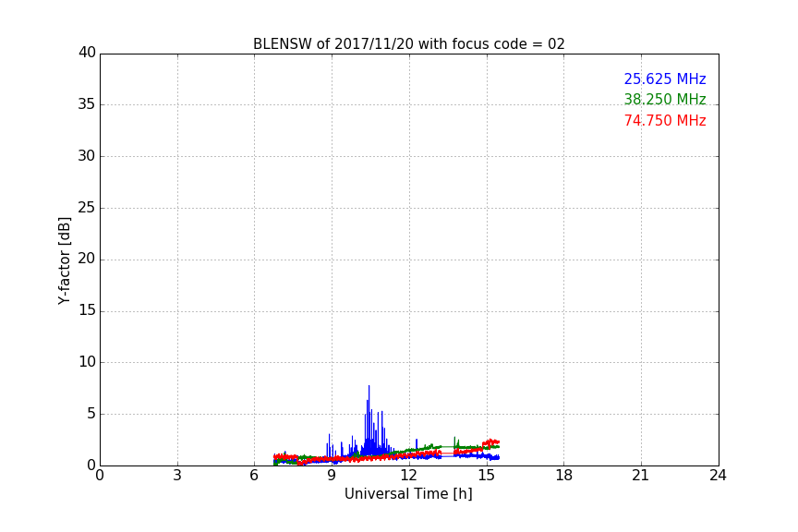The height and width of the screenshot is (532, 798).
Task: Click the y-axis tick label 10
Action: pos(87,362)
